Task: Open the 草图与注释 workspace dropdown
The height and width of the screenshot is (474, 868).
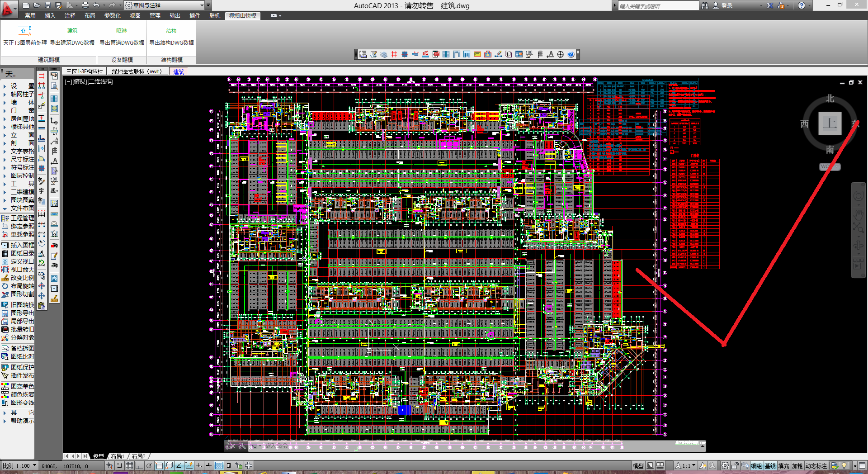Action: (165, 5)
